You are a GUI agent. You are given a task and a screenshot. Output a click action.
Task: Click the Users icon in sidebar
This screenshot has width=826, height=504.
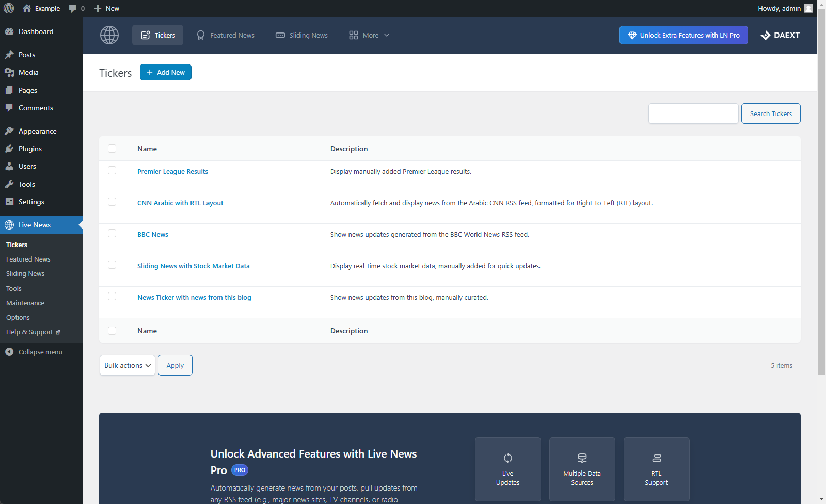pyautogui.click(x=9, y=166)
